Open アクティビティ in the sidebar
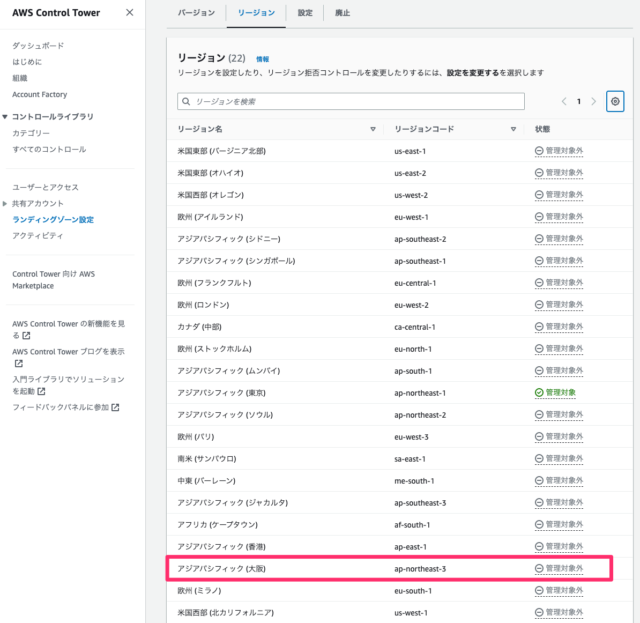 point(38,236)
